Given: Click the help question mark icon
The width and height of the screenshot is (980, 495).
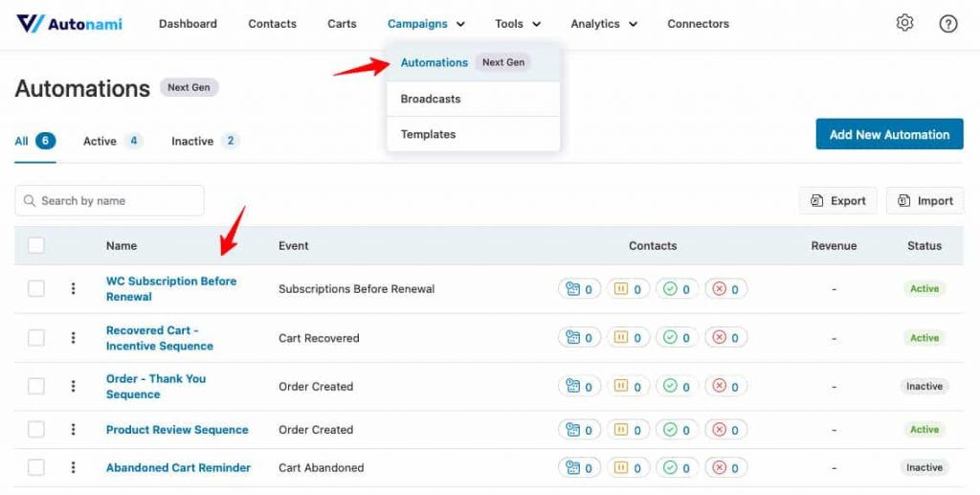Looking at the screenshot, I should [x=947, y=24].
